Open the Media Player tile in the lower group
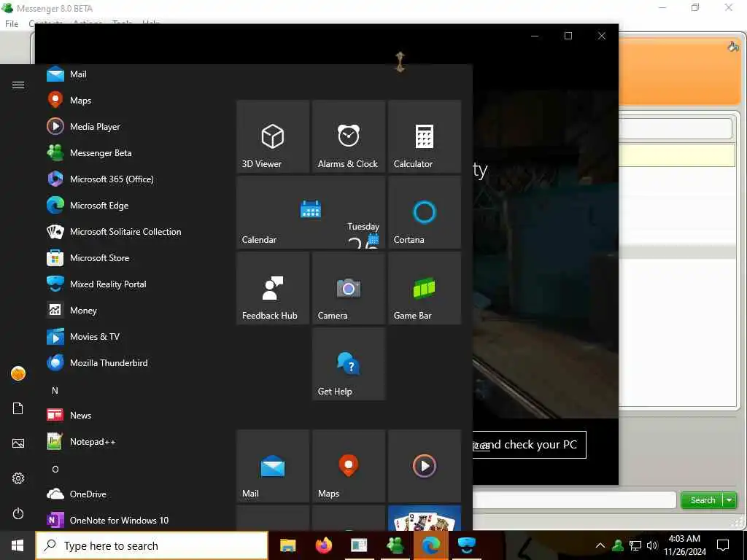 [x=425, y=466]
